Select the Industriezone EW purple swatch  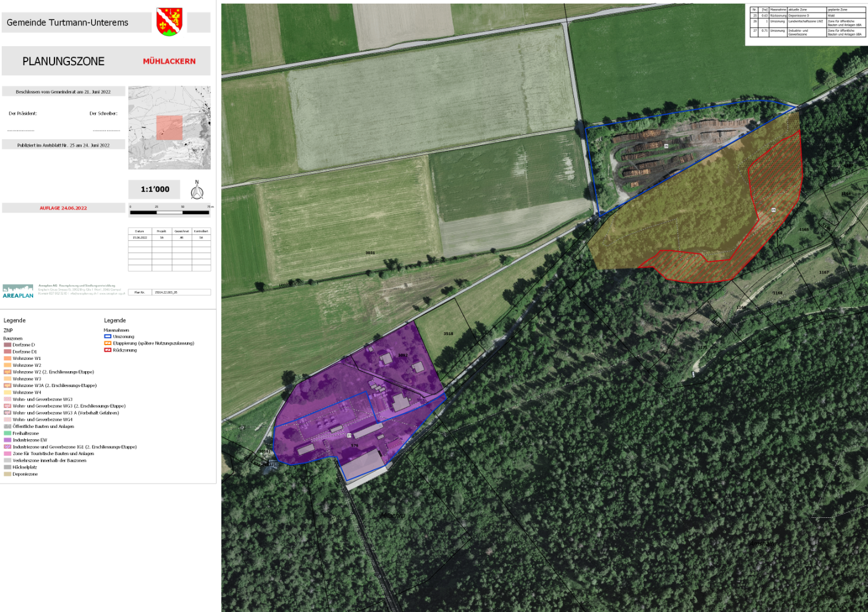point(8,440)
